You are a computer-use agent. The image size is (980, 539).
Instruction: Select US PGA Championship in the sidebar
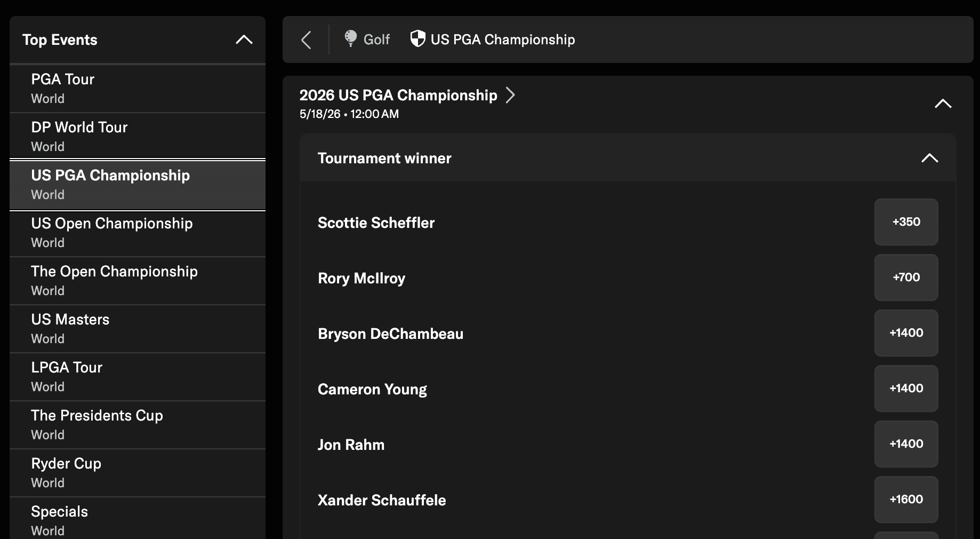pyautogui.click(x=138, y=185)
